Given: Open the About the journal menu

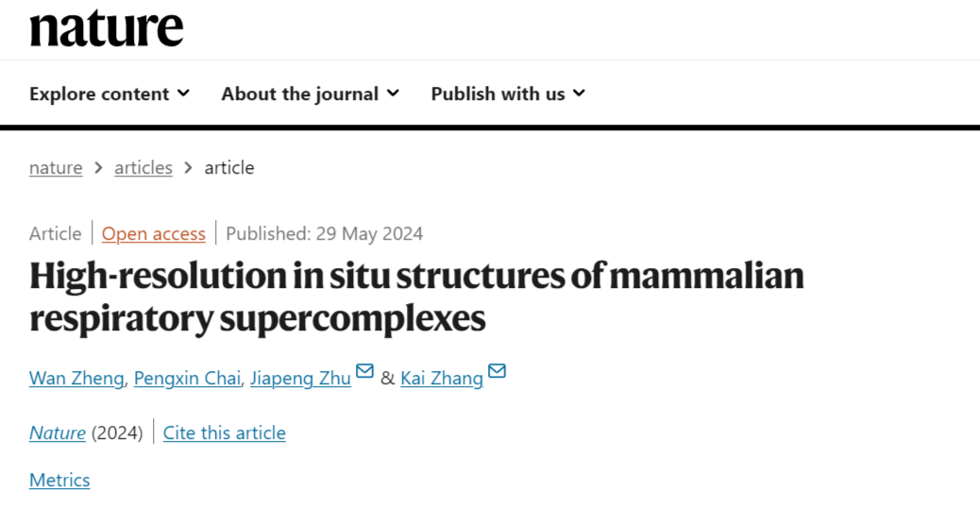Looking at the screenshot, I should [310, 93].
